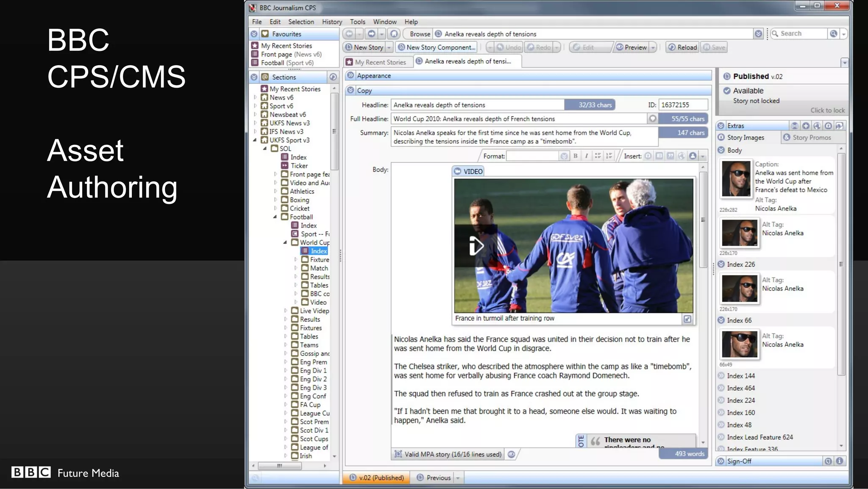Click the add (plus) icon in Extras
Image resolution: width=868 pixels, height=489 pixels.
point(806,126)
